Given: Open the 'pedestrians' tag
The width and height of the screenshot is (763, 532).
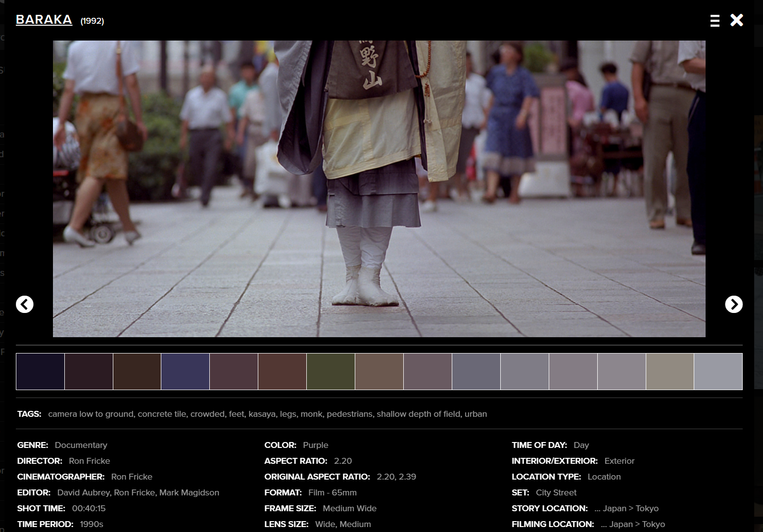Looking at the screenshot, I should coord(349,414).
